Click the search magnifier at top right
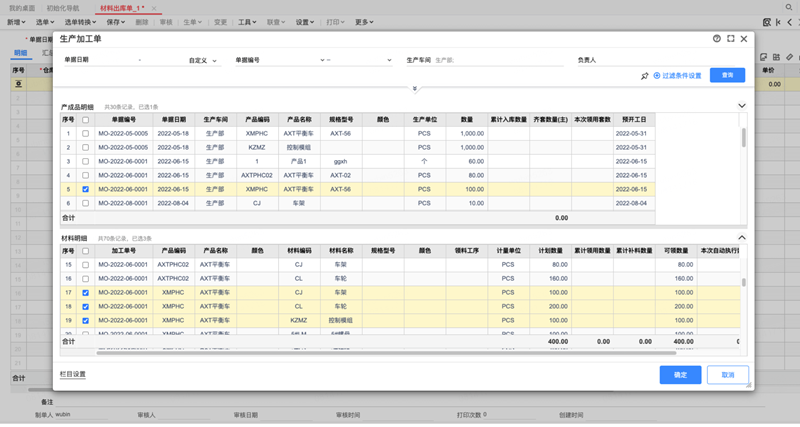 click(x=789, y=8)
